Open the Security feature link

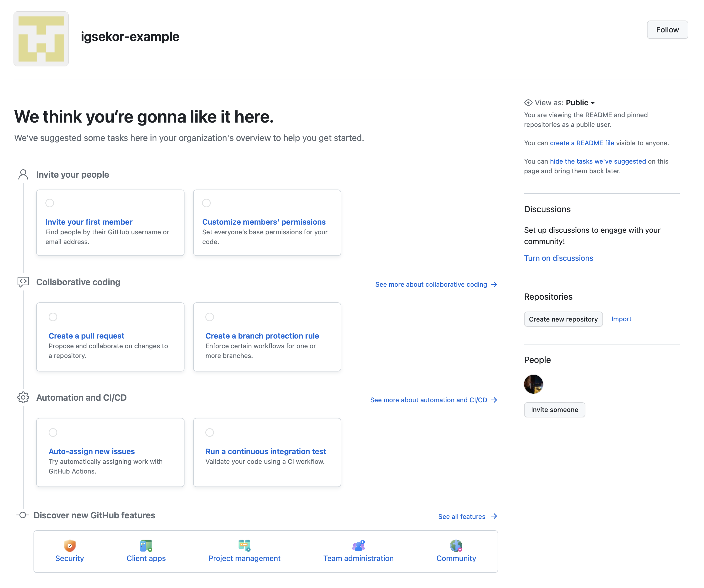point(69,559)
